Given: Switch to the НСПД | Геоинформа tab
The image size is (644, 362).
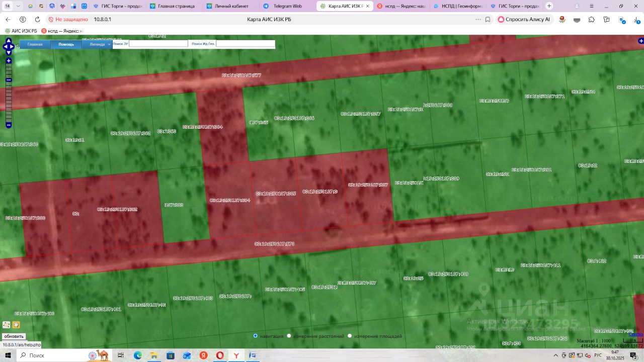Looking at the screenshot, I should (458, 6).
